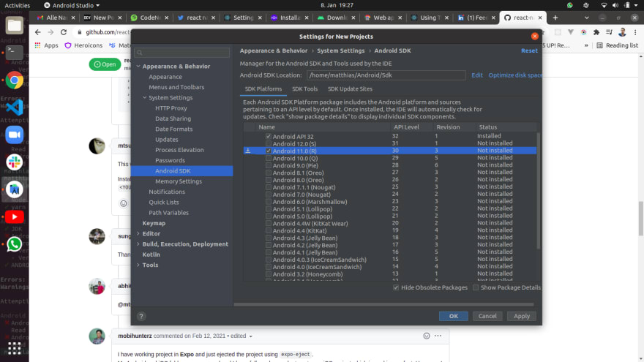Open Slack from the dock
The width and height of the screenshot is (644, 362).
point(15,162)
